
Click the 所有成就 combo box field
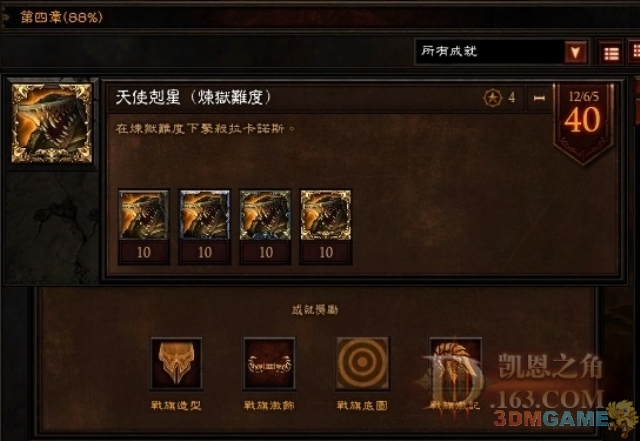pyautogui.click(x=501, y=52)
